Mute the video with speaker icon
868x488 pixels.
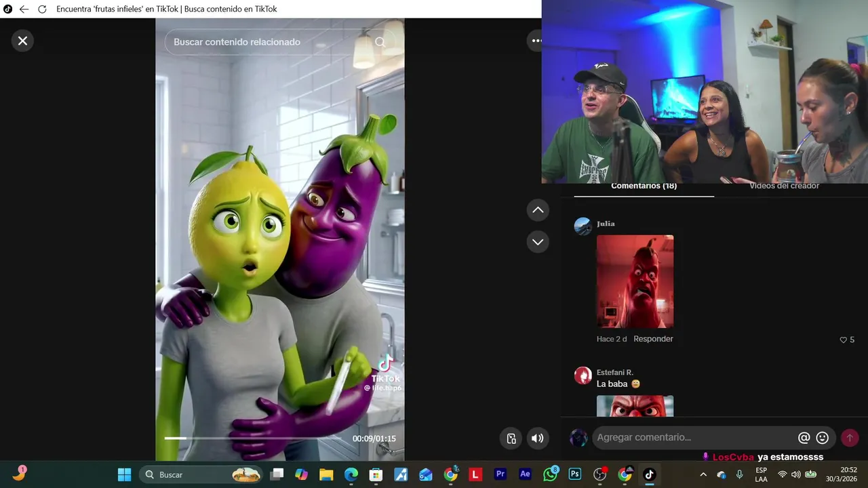[538, 439]
